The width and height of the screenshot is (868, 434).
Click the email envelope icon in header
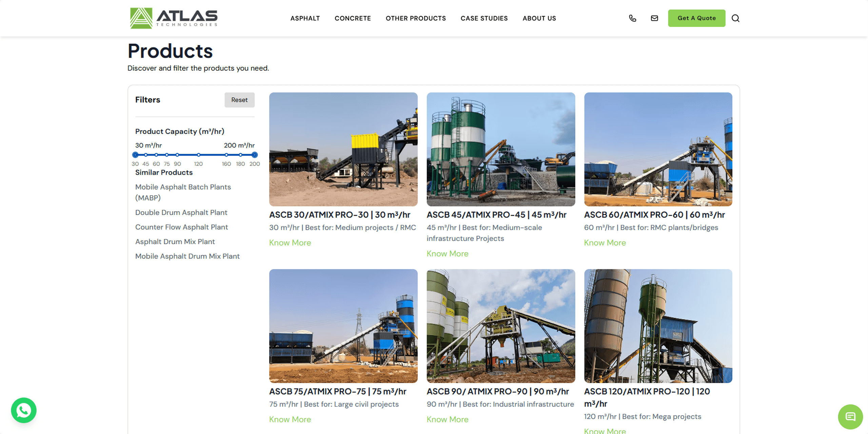(x=654, y=18)
